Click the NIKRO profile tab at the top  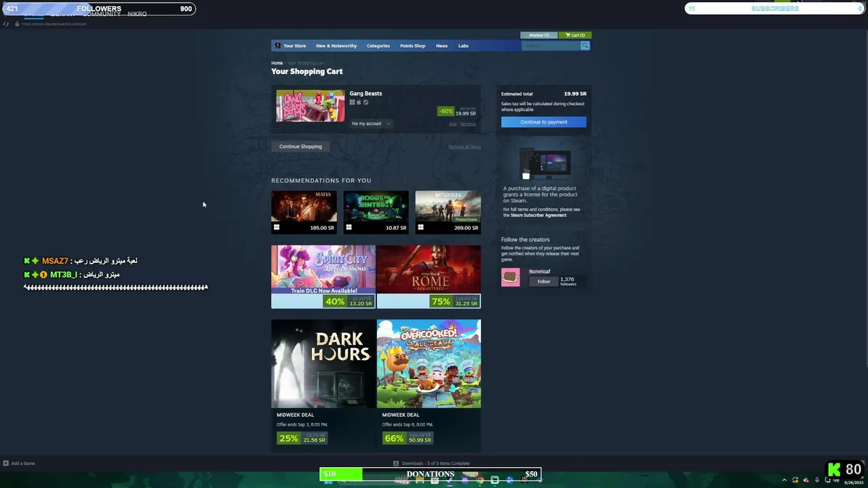137,14
